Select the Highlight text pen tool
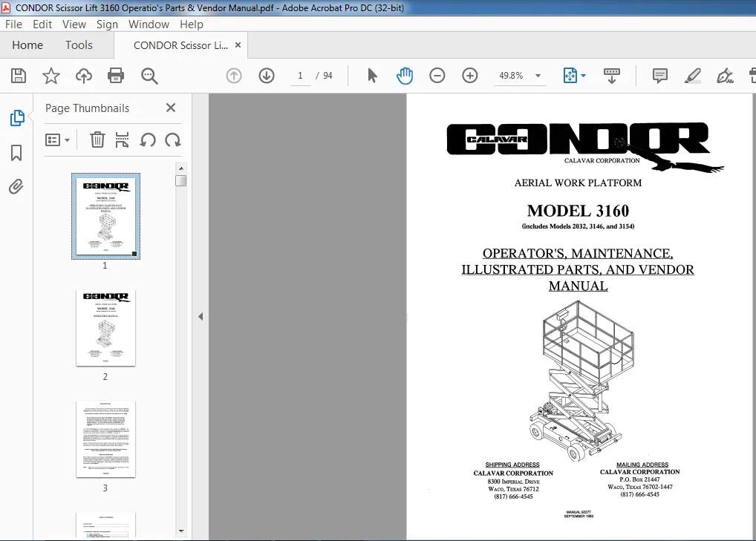Screen dimensions: 756x541 coord(693,76)
